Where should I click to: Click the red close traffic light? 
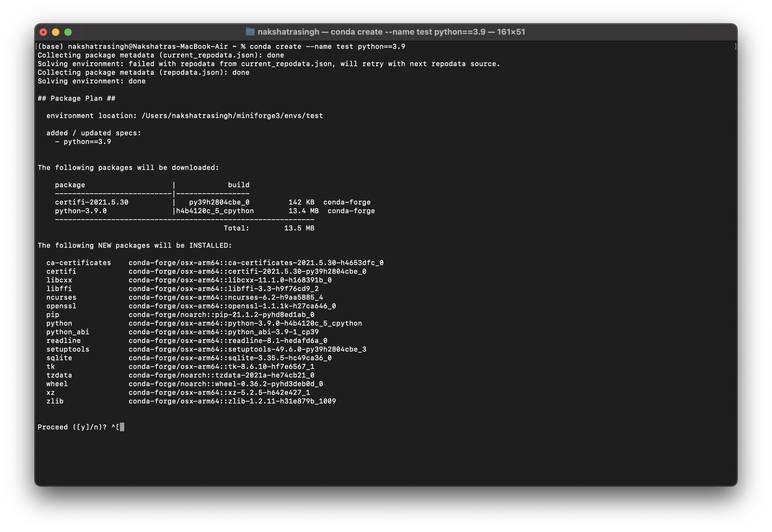[x=43, y=32]
